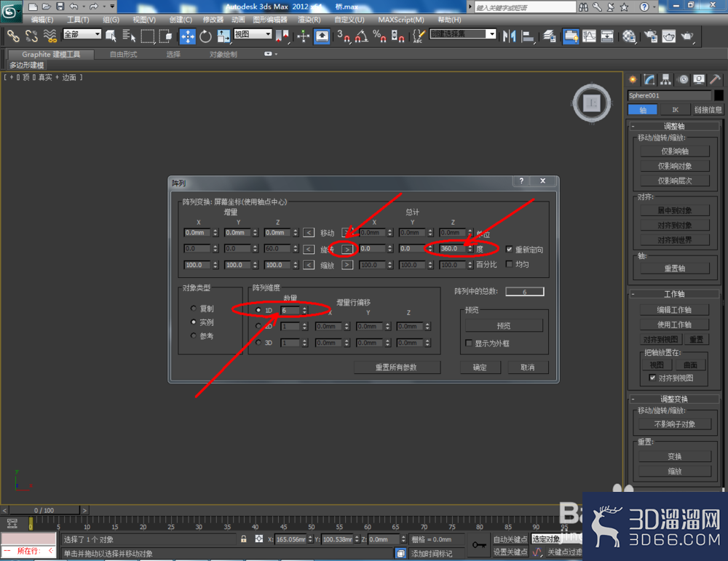728x561 pixels.
Task: Open the Utilities hammer panel icon
Action: pyautogui.click(x=716, y=79)
